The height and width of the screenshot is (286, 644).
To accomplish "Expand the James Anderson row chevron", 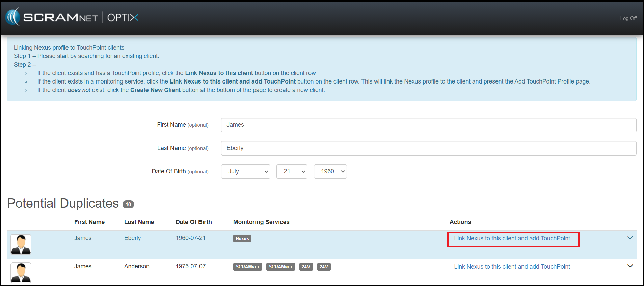I will pyautogui.click(x=630, y=266).
